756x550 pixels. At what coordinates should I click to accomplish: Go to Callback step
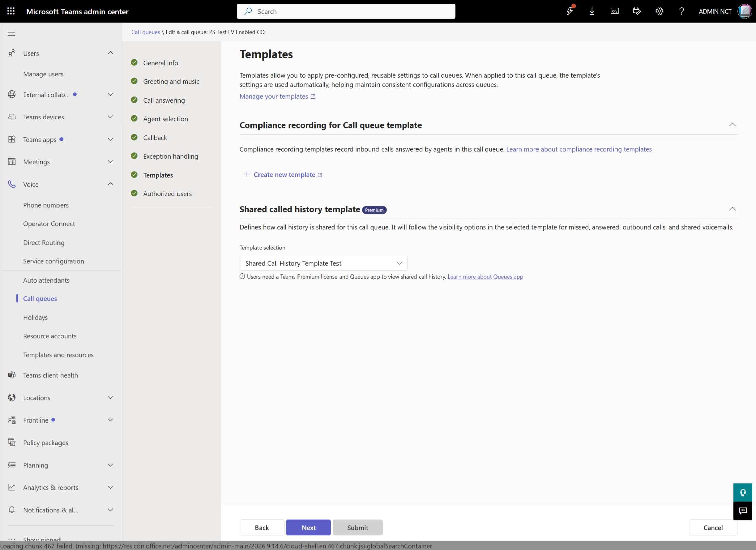155,138
